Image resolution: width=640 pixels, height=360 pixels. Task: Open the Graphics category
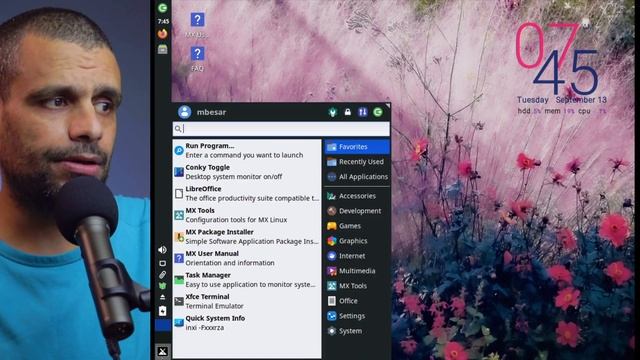point(357,241)
